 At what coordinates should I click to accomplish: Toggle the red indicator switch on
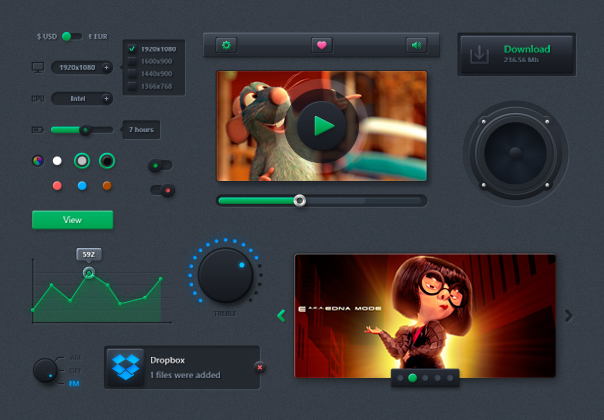tap(163, 190)
